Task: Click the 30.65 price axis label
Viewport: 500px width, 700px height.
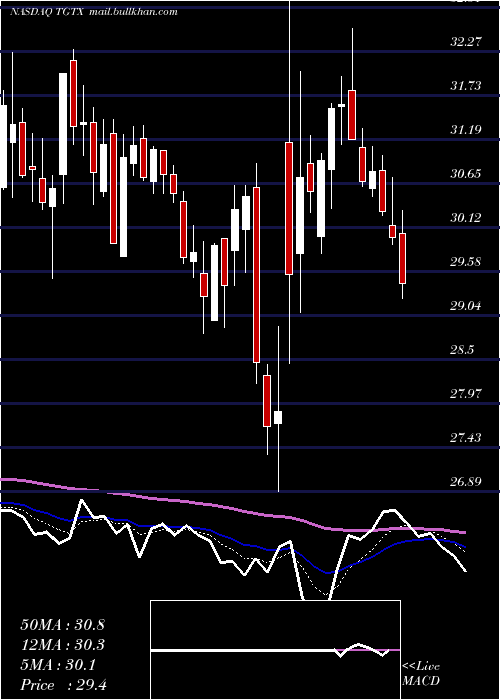Action: tap(466, 174)
